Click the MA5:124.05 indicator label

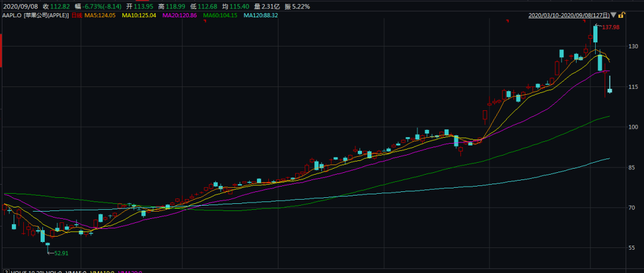click(x=101, y=15)
